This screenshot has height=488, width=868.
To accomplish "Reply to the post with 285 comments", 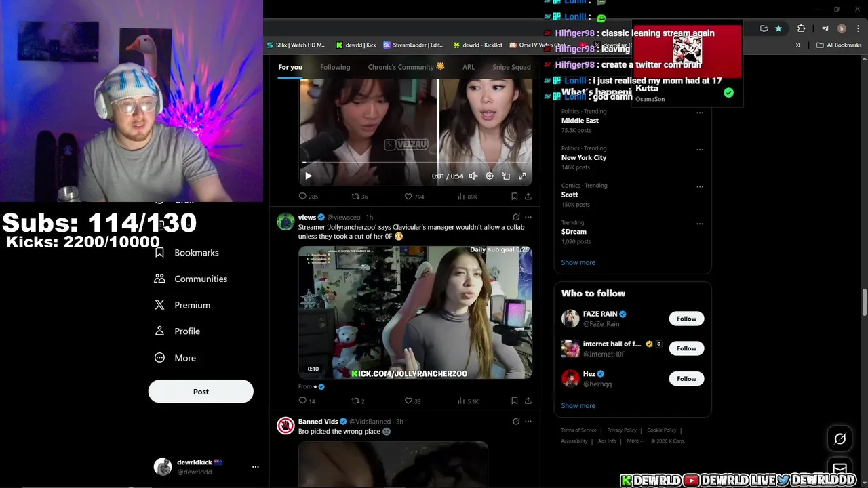I will coord(309,197).
